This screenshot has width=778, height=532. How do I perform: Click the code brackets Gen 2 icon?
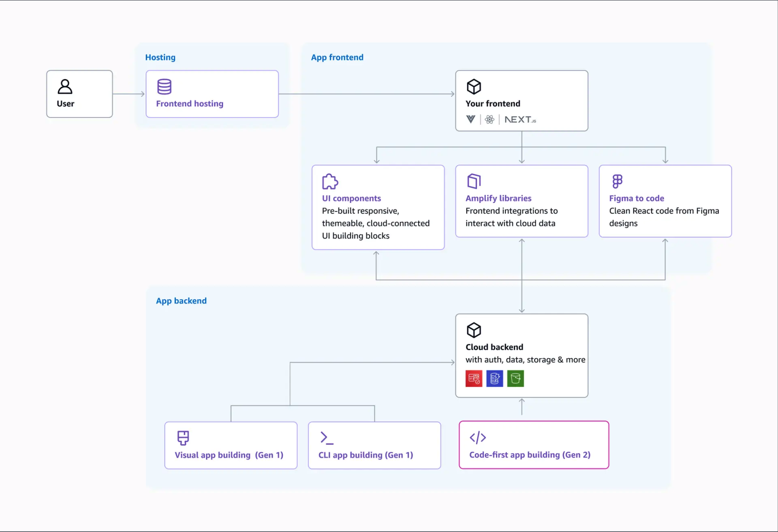478,438
